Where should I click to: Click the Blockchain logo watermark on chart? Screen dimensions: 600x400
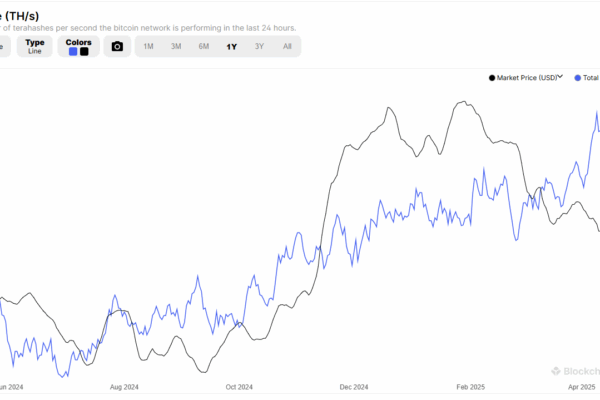(576, 371)
